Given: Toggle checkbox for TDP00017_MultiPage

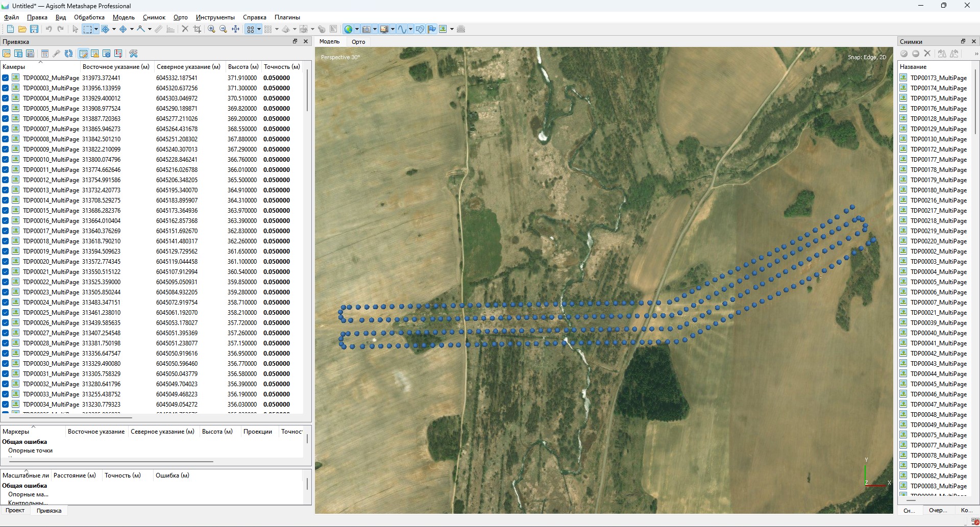Looking at the screenshot, I should [6, 231].
